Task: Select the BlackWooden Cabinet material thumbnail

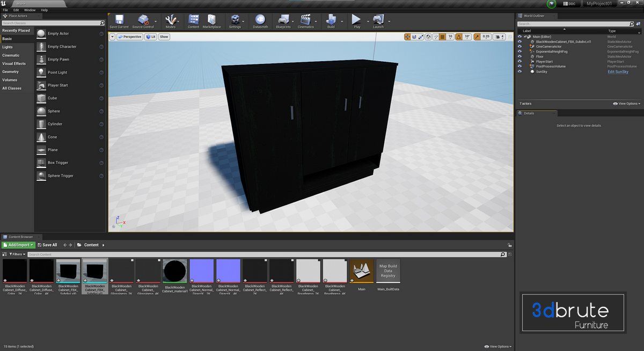Action: click(x=174, y=271)
